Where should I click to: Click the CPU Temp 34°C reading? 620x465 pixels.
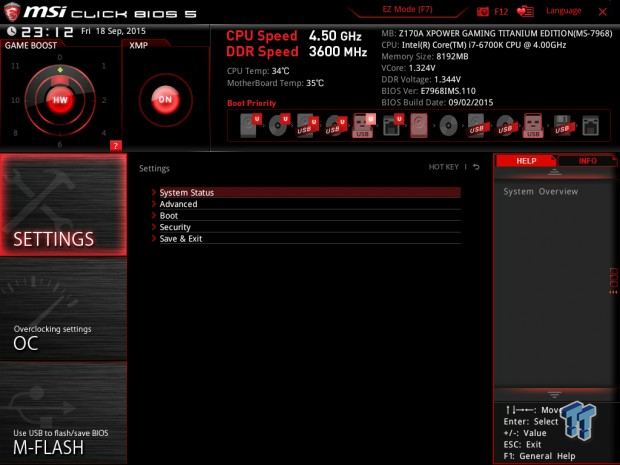258,71
